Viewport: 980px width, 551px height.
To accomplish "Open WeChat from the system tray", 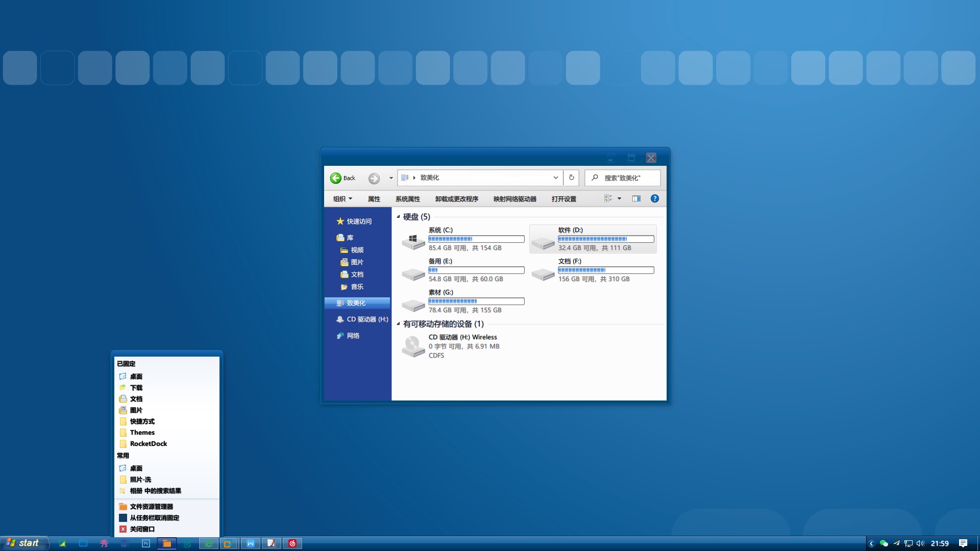I will pos(884,543).
